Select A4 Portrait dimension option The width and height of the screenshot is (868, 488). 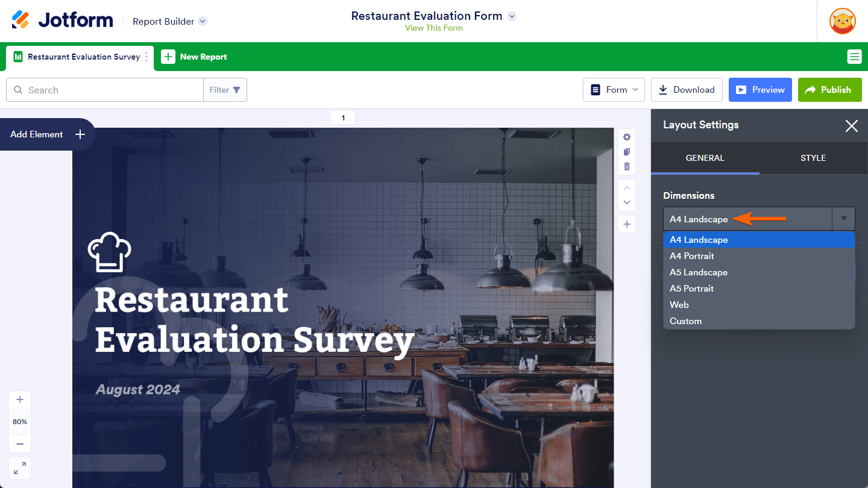pos(692,256)
